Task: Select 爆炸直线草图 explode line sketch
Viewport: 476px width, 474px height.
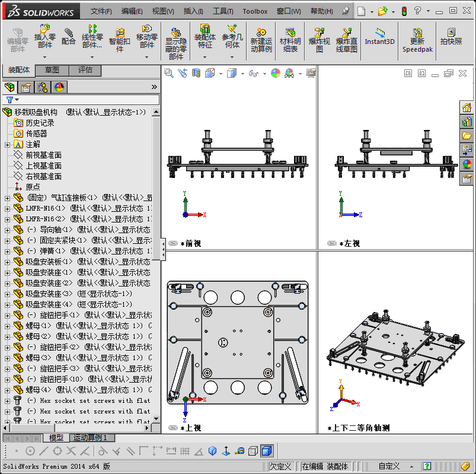Action: (x=346, y=40)
